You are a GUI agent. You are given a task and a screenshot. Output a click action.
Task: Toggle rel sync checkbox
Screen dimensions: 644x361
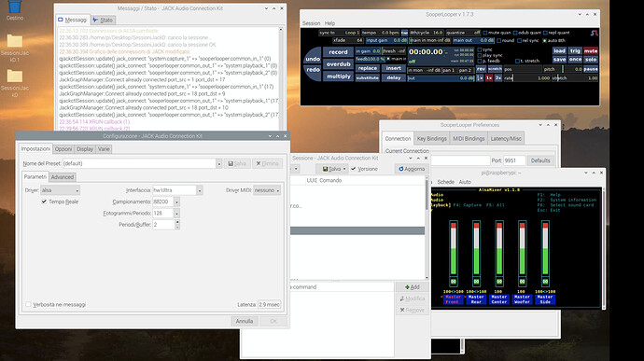(519, 41)
